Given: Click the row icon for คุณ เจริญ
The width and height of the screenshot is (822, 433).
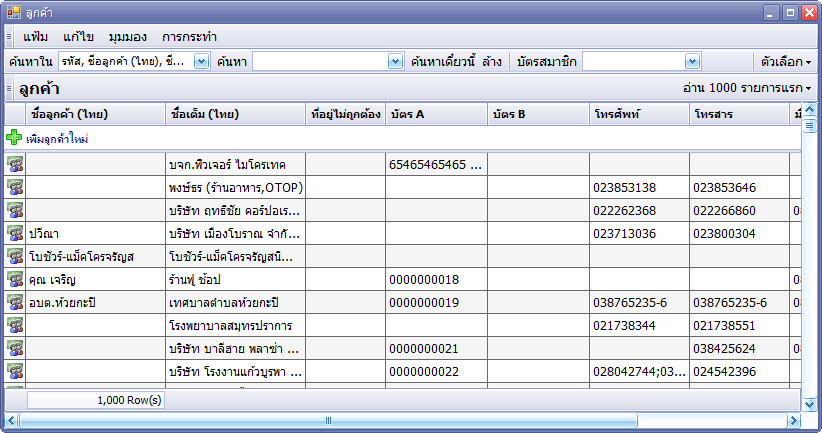Looking at the screenshot, I should click(x=15, y=279).
